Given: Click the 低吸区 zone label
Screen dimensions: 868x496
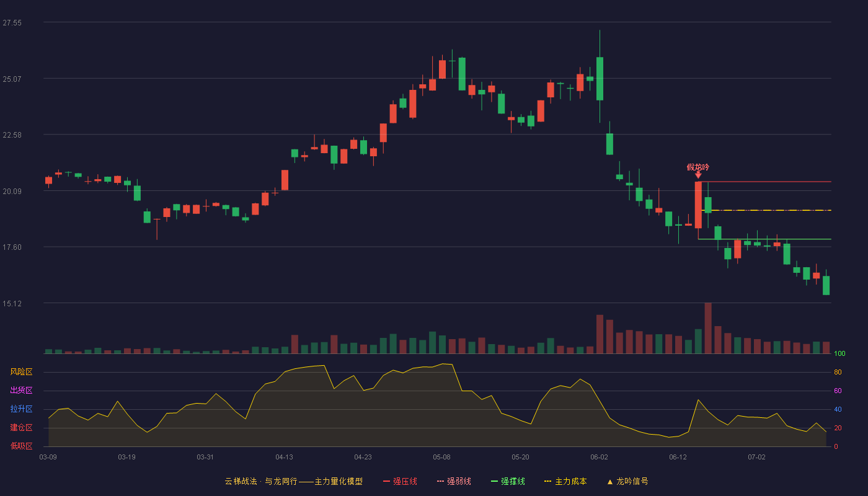Looking at the screenshot, I should pyautogui.click(x=21, y=446).
